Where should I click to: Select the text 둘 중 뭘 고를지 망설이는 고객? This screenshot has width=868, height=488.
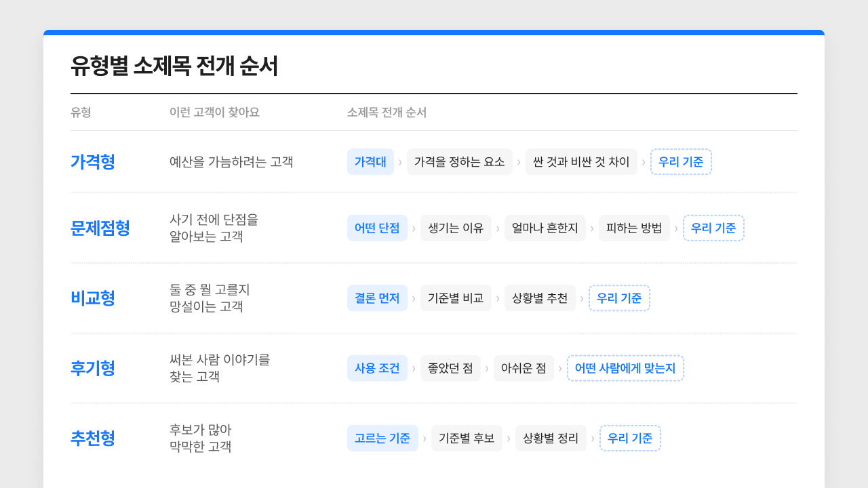(x=210, y=298)
